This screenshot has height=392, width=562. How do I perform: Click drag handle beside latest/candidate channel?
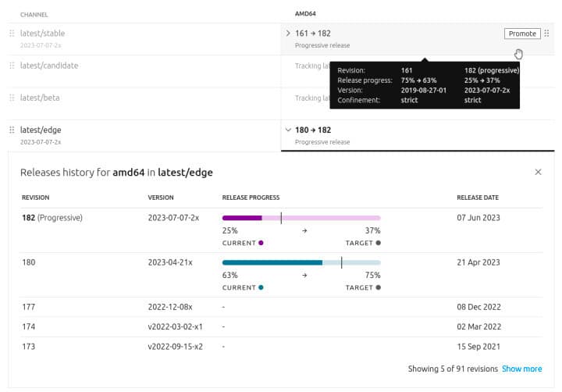(12, 66)
